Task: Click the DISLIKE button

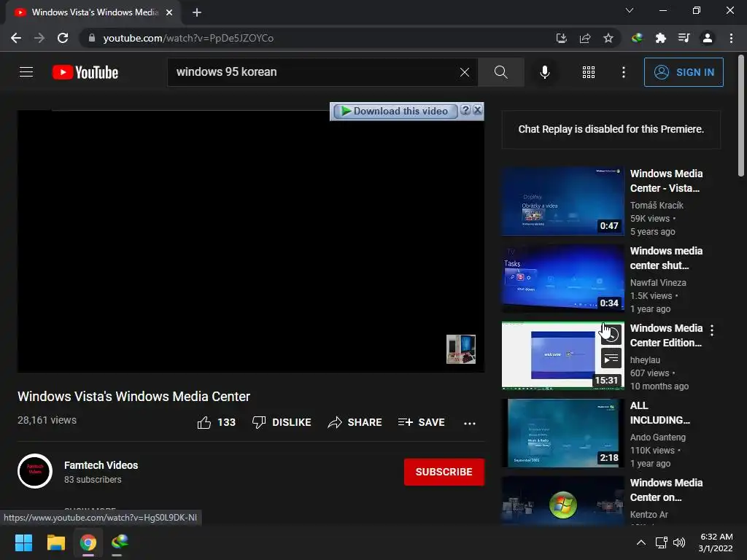Action: click(282, 422)
